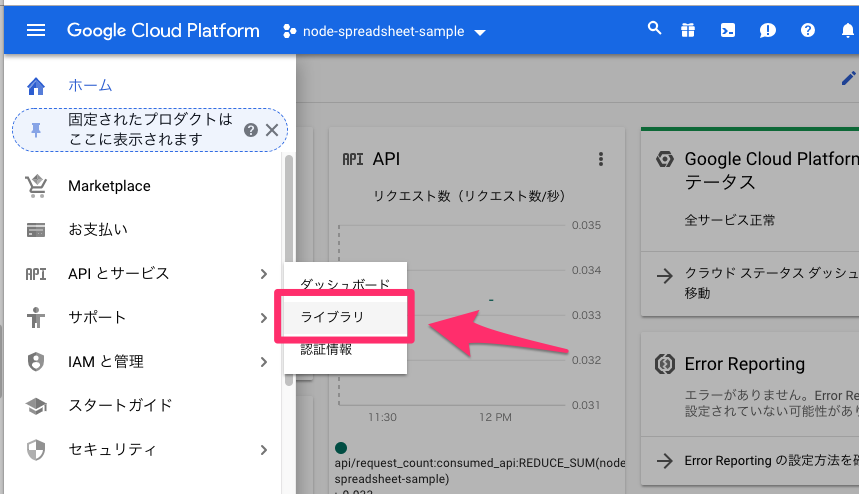
Task: Click the pin icon in pinned products hint
Action: click(36, 130)
